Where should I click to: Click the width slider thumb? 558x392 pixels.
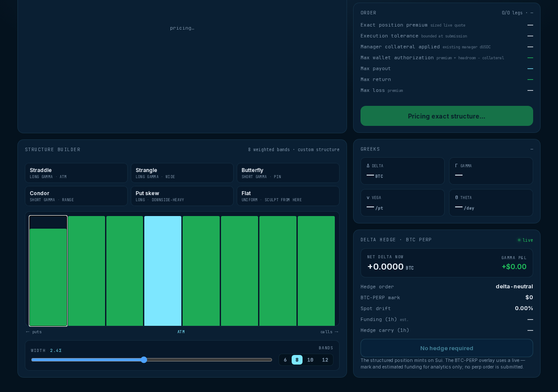pos(144,360)
